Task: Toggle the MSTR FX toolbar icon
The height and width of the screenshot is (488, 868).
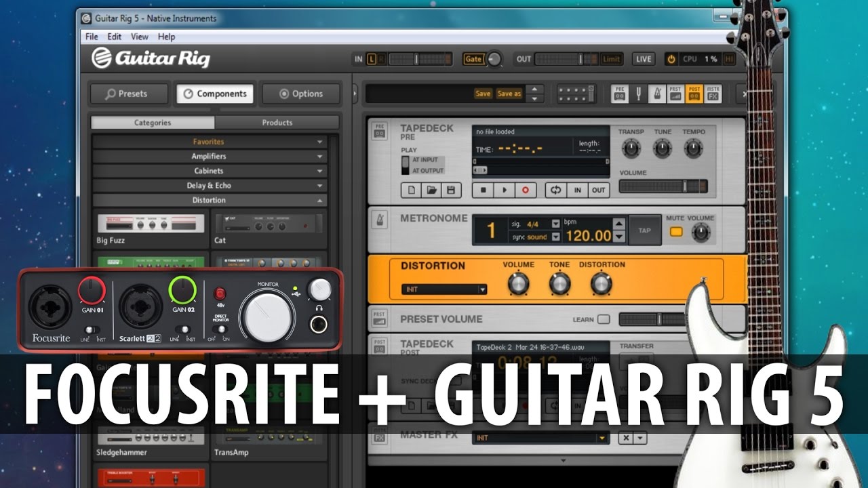Action: click(713, 94)
